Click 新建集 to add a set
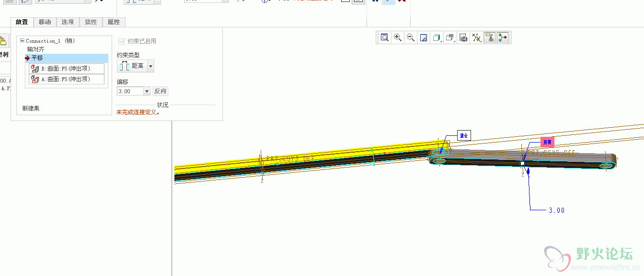This screenshot has width=644, height=276. (x=31, y=108)
